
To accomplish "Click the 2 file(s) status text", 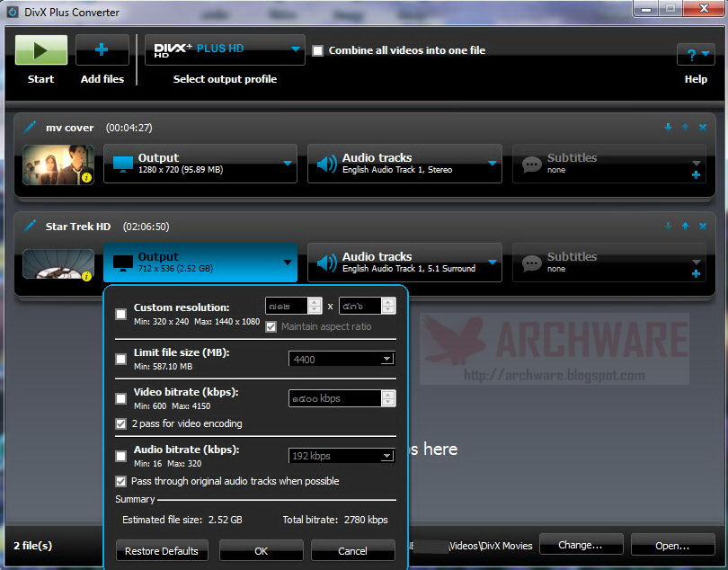I will (32, 545).
